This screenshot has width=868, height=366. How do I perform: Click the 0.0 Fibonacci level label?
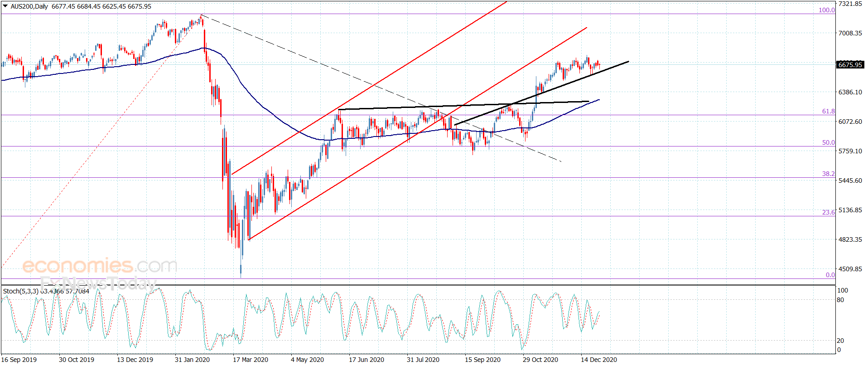pyautogui.click(x=830, y=275)
